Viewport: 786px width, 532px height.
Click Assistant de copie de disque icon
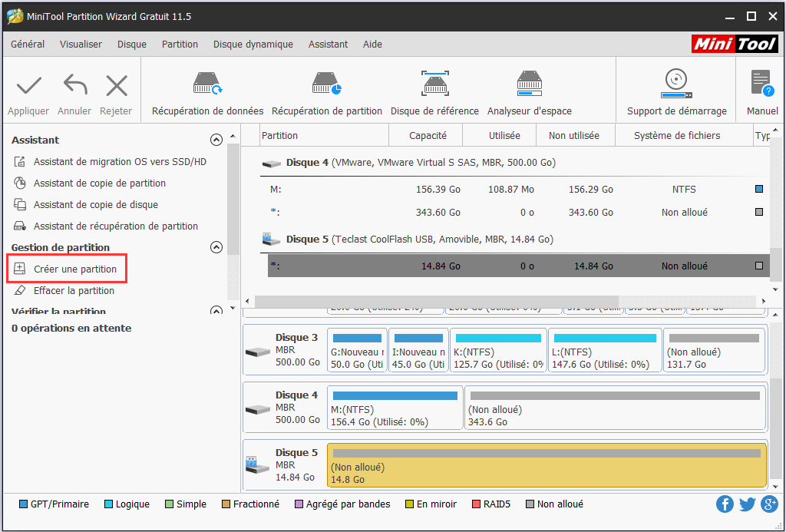tap(19, 204)
